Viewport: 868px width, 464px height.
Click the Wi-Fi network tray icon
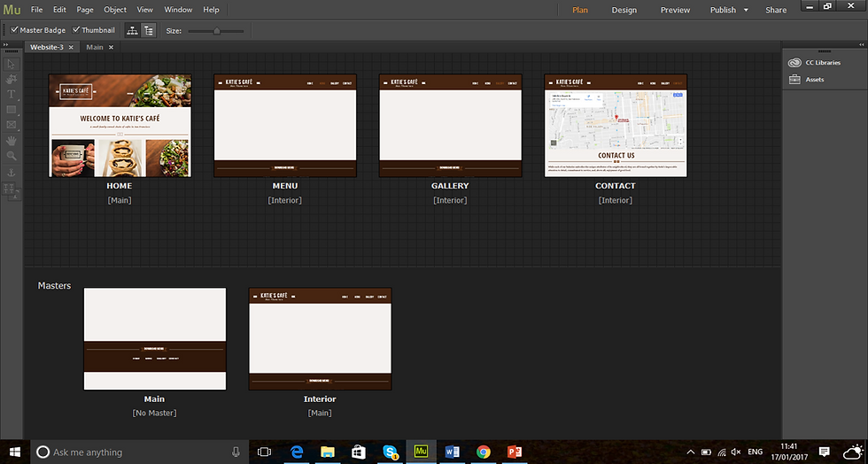pos(721,452)
